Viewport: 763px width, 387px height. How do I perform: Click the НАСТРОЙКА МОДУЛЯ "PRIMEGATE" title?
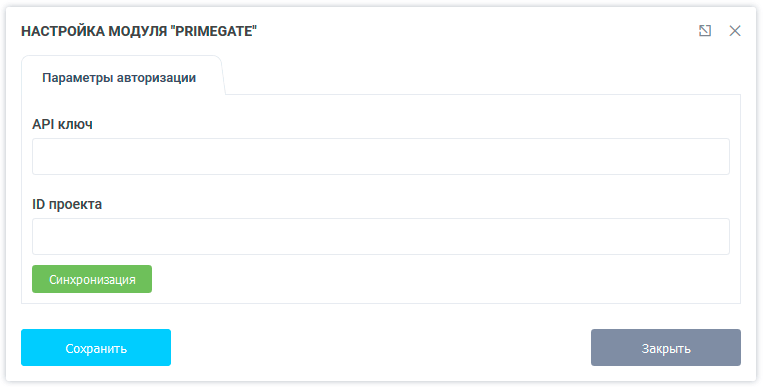click(139, 31)
